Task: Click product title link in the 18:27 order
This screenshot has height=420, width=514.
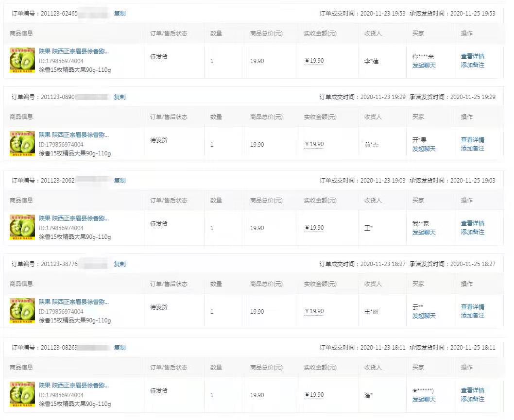Action: pyautogui.click(x=74, y=302)
